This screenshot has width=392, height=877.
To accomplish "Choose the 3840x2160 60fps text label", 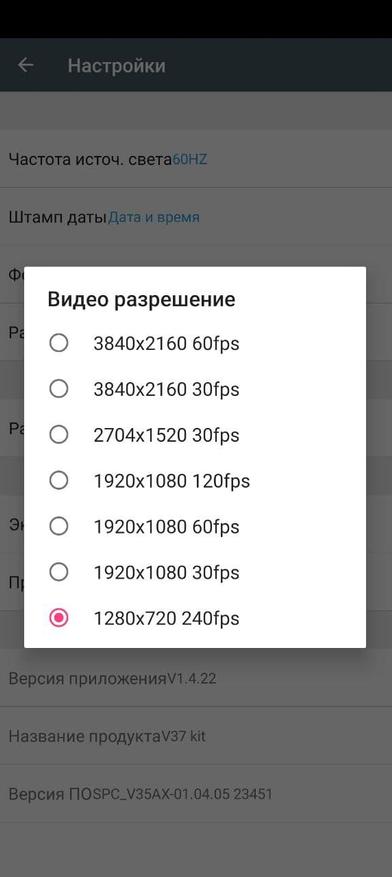I will (x=166, y=343).
